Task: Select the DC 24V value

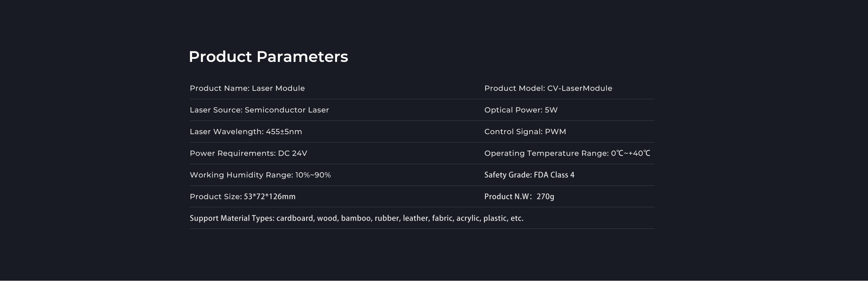Action: (x=293, y=153)
